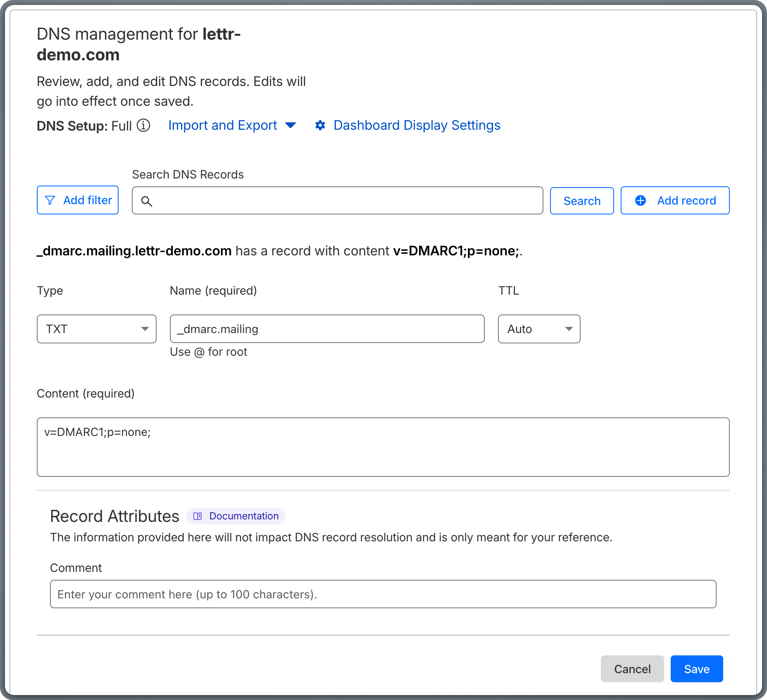The height and width of the screenshot is (700, 767).
Task: Cancel editing the DMARC record
Action: click(632, 669)
